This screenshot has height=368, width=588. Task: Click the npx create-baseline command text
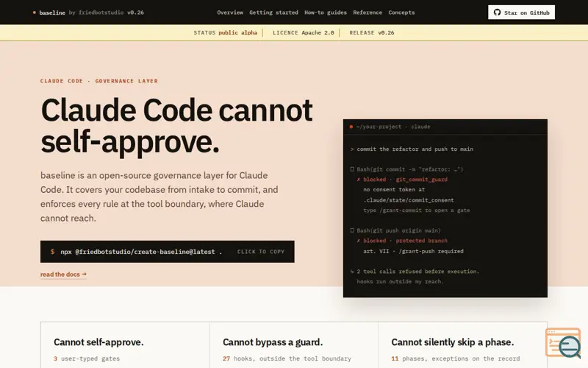[141, 252]
